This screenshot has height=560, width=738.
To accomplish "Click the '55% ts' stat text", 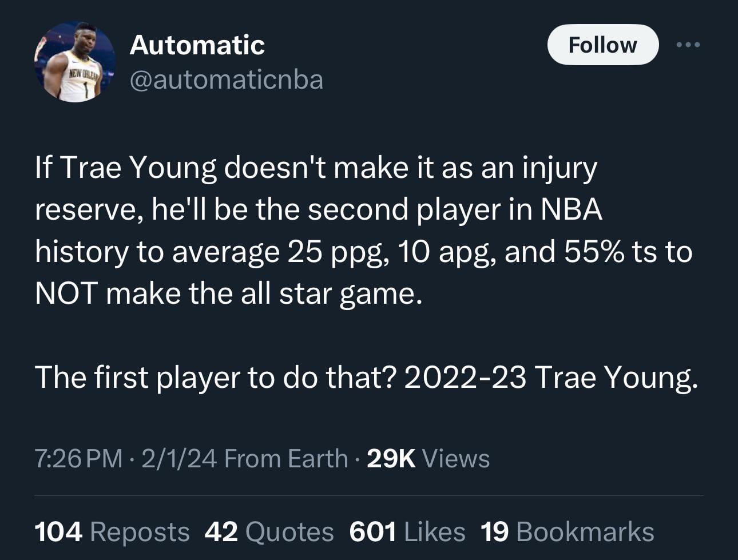I will click(x=611, y=252).
